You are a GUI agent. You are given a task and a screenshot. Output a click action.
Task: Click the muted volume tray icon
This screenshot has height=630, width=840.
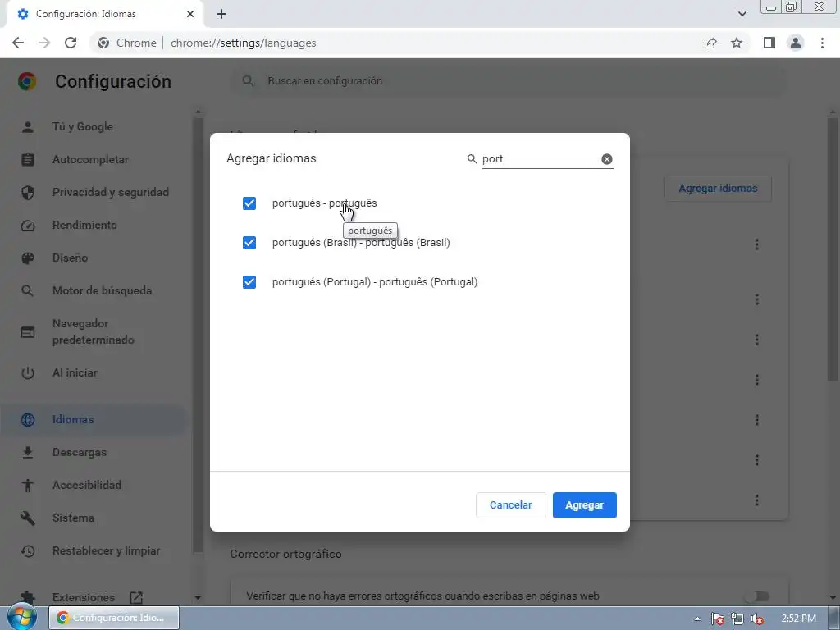757,619
